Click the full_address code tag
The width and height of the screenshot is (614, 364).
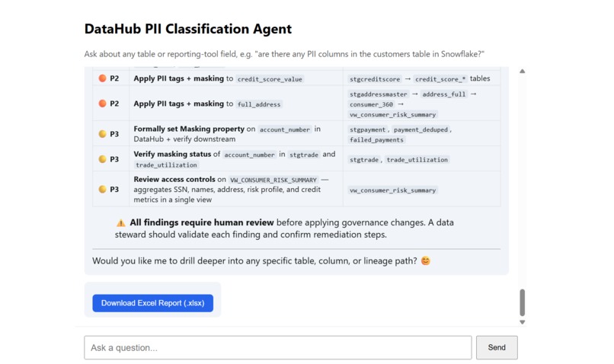click(x=259, y=104)
